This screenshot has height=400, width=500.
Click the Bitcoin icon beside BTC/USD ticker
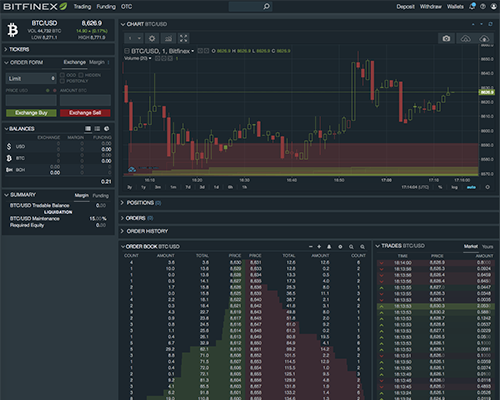pos(13,30)
